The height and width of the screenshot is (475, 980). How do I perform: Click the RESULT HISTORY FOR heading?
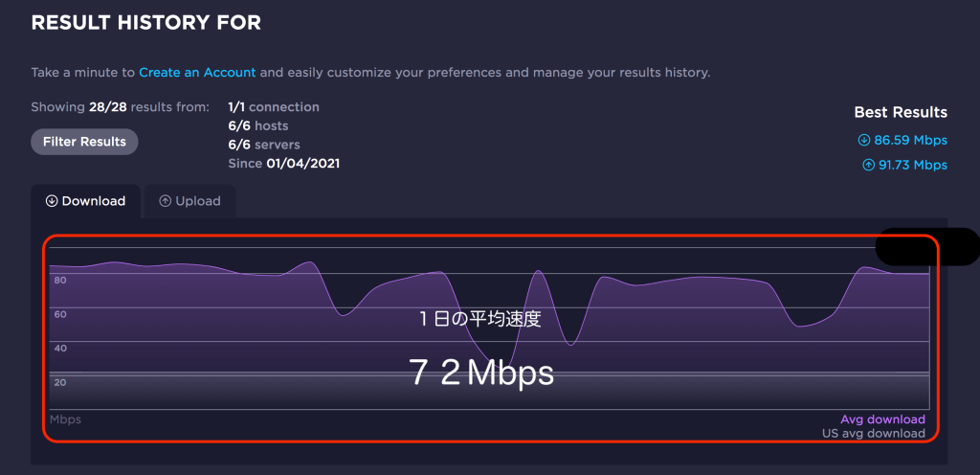146,22
